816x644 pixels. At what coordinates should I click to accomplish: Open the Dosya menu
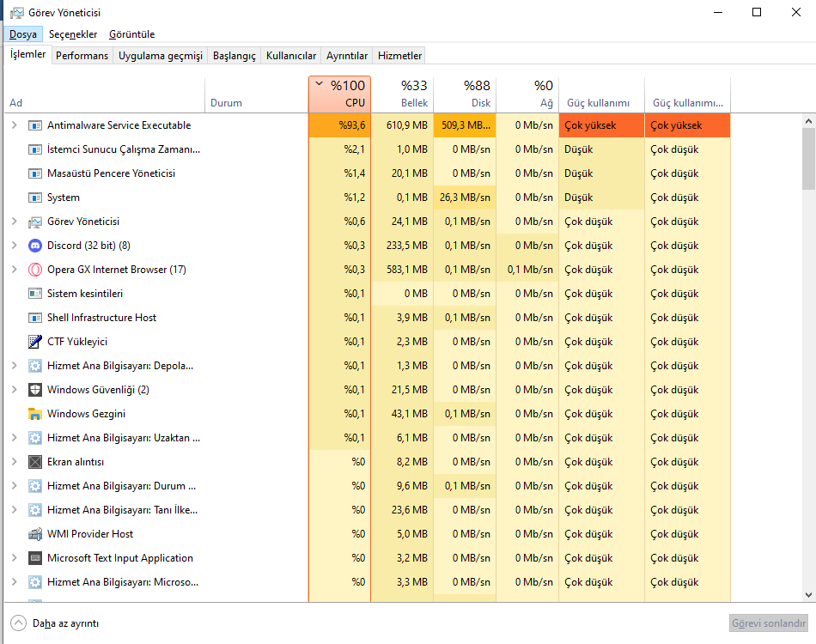[x=23, y=34]
